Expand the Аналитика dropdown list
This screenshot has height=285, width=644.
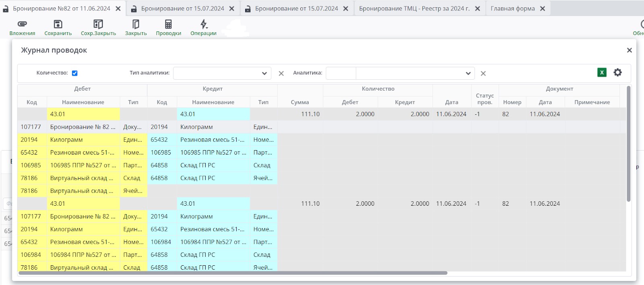coord(468,73)
